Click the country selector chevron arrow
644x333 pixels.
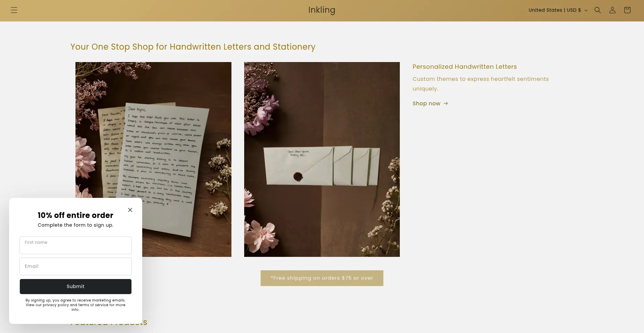tap(586, 10)
